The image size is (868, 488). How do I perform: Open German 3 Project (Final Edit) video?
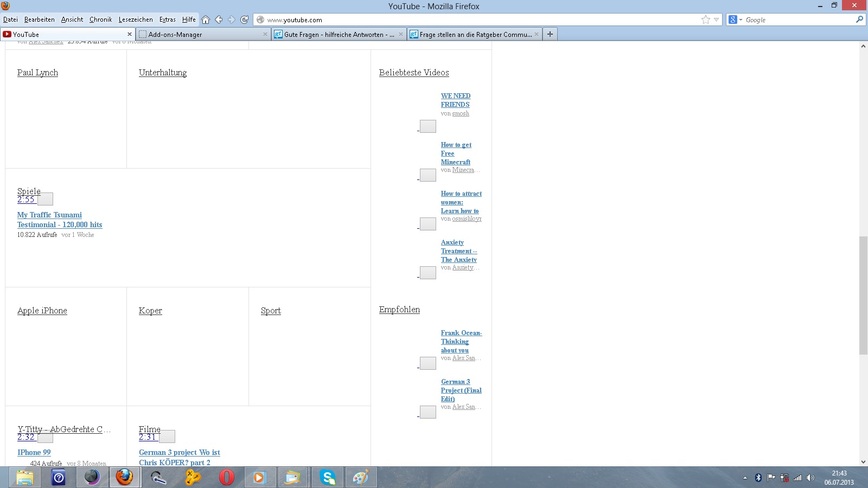click(461, 390)
